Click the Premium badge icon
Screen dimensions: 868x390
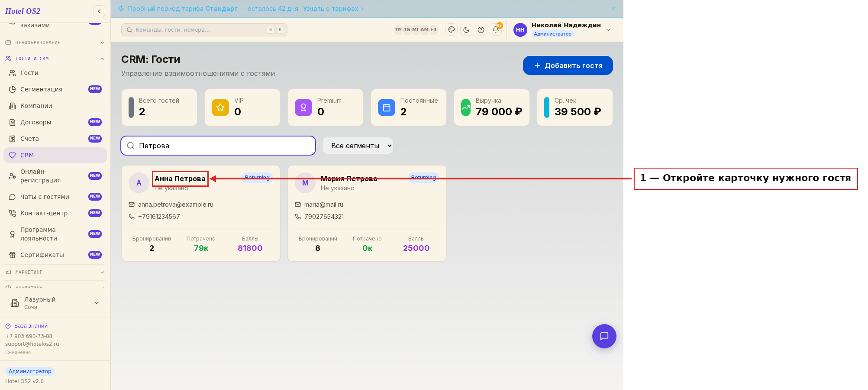(303, 107)
